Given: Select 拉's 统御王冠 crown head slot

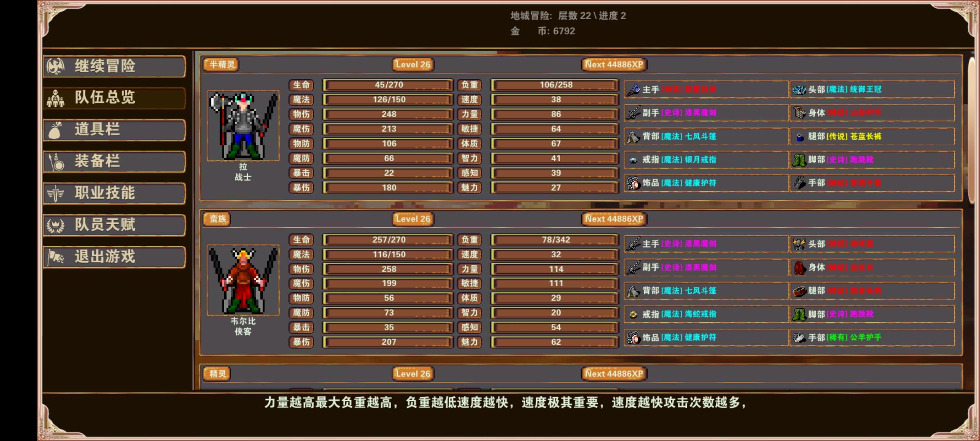Looking at the screenshot, I should click(x=872, y=89).
